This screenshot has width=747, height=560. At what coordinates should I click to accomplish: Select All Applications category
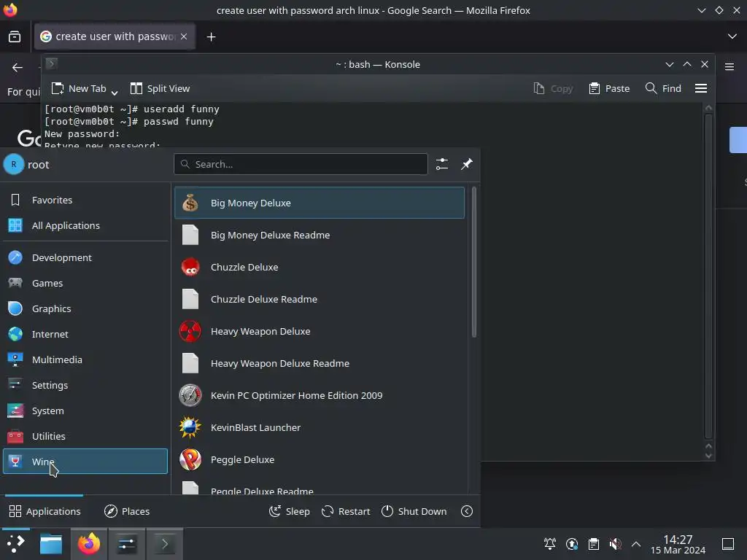pos(85,226)
